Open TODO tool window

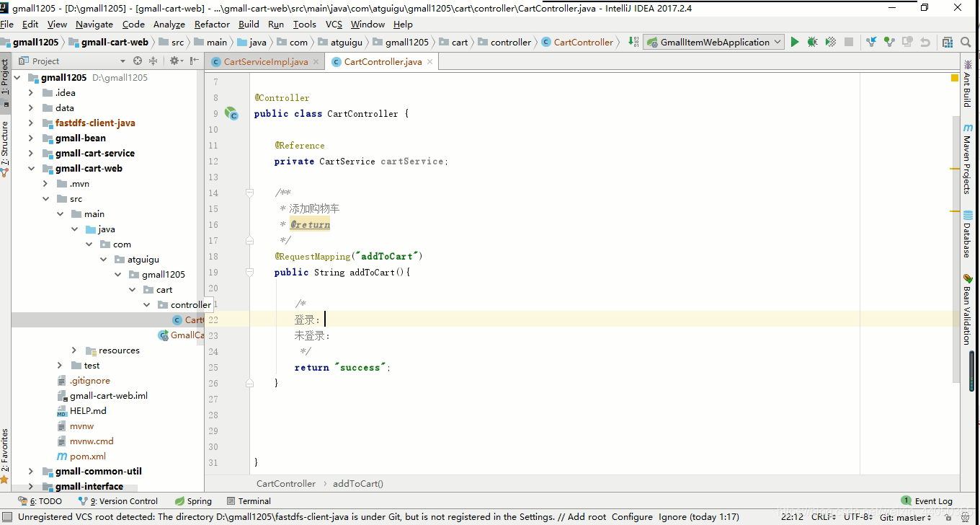(40, 500)
